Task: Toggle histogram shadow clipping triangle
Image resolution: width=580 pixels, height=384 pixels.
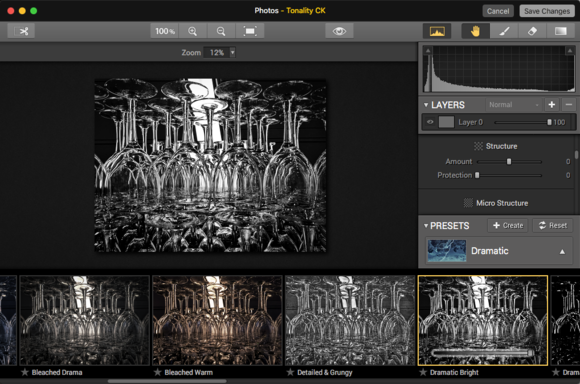Action: 428,51
